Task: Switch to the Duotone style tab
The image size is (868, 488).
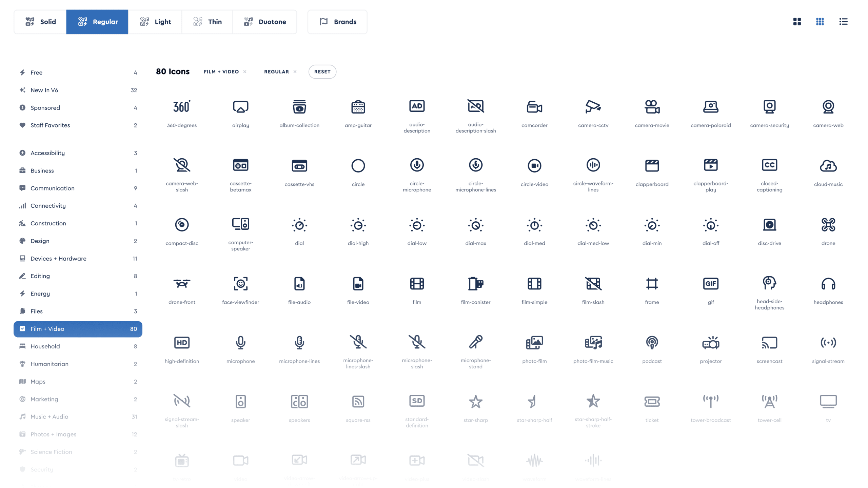Action: click(265, 22)
